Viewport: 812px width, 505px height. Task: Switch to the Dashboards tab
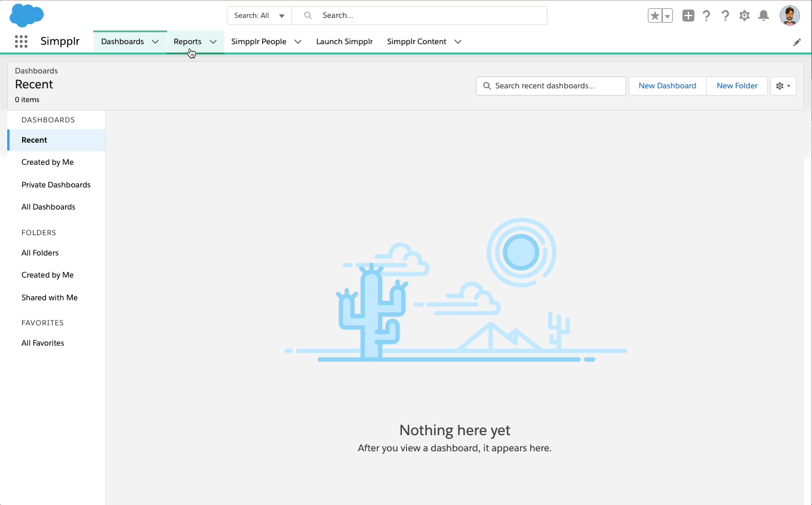[122, 42]
